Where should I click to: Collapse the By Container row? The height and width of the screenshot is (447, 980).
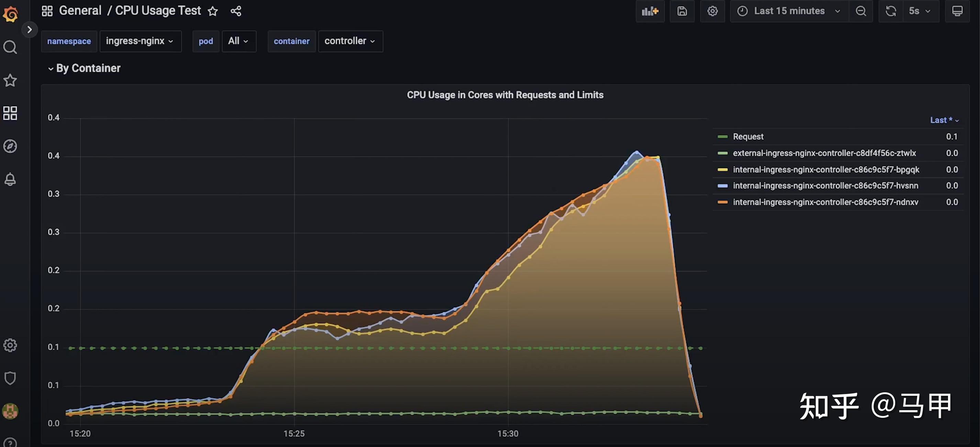(84, 68)
